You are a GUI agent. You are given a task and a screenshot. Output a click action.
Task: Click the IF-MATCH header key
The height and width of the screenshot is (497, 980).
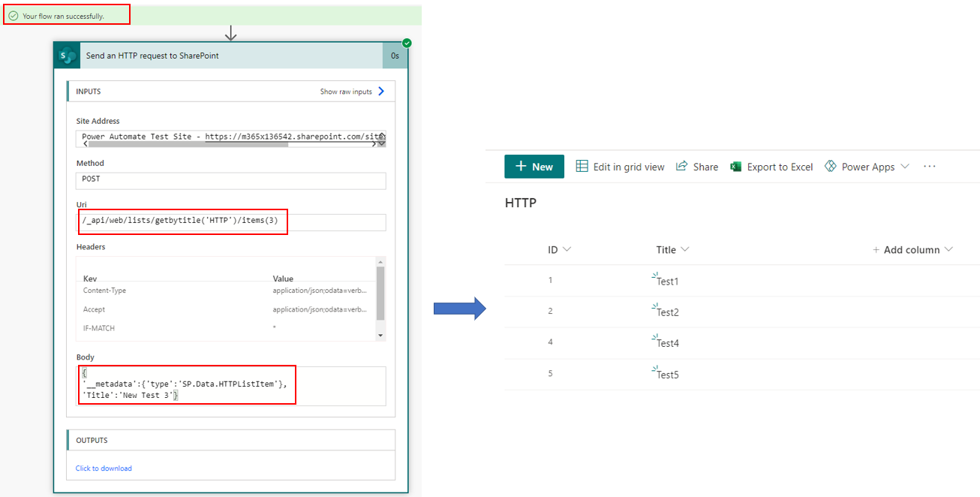tap(98, 328)
